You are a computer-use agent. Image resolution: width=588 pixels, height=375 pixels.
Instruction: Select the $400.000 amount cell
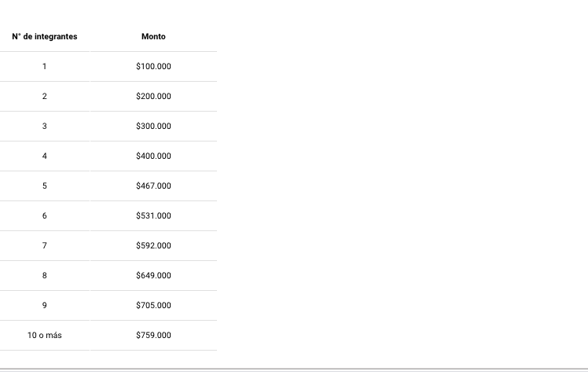click(153, 156)
